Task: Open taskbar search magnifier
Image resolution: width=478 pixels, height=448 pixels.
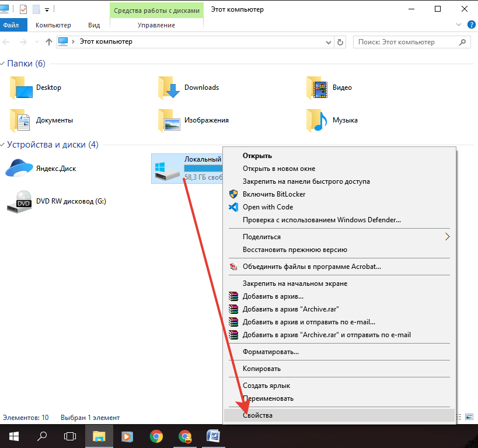Action: (x=42, y=436)
